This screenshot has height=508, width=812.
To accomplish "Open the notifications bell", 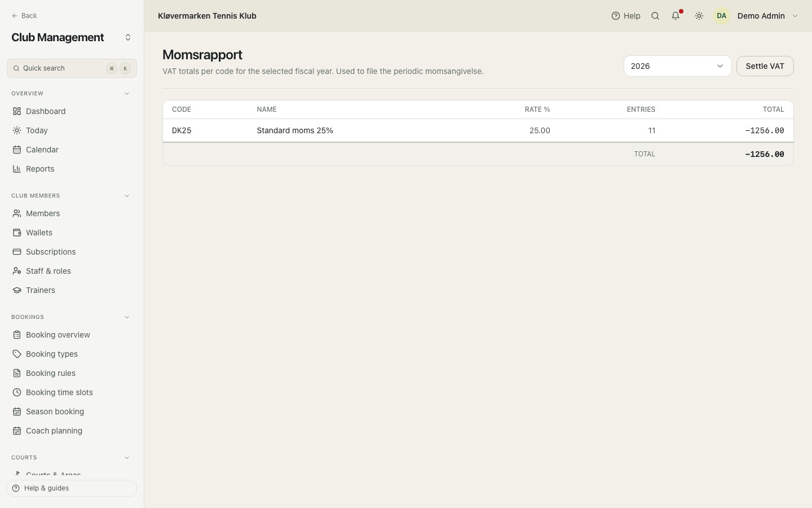I will pyautogui.click(x=676, y=16).
